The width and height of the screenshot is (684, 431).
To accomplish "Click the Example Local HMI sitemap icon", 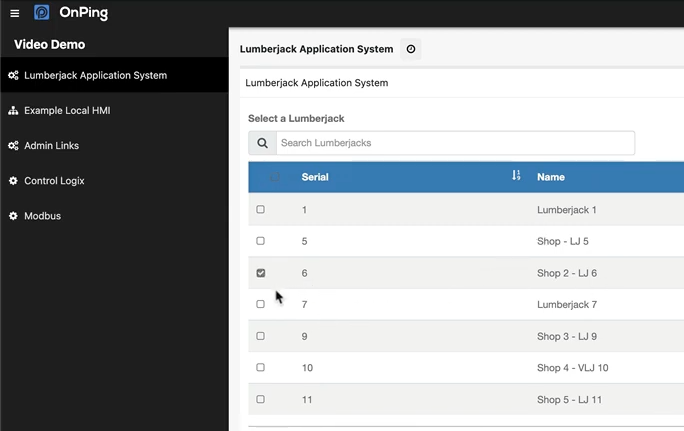I will point(13,111).
